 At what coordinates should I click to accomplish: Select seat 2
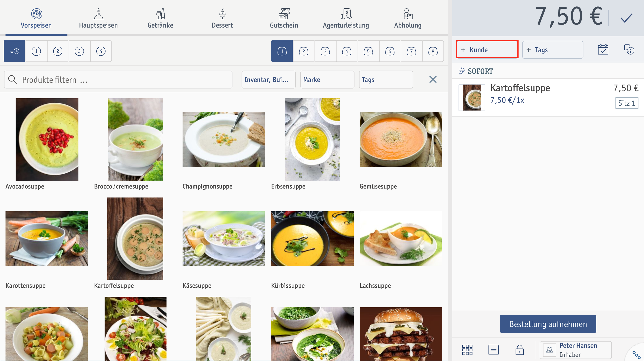[303, 51]
